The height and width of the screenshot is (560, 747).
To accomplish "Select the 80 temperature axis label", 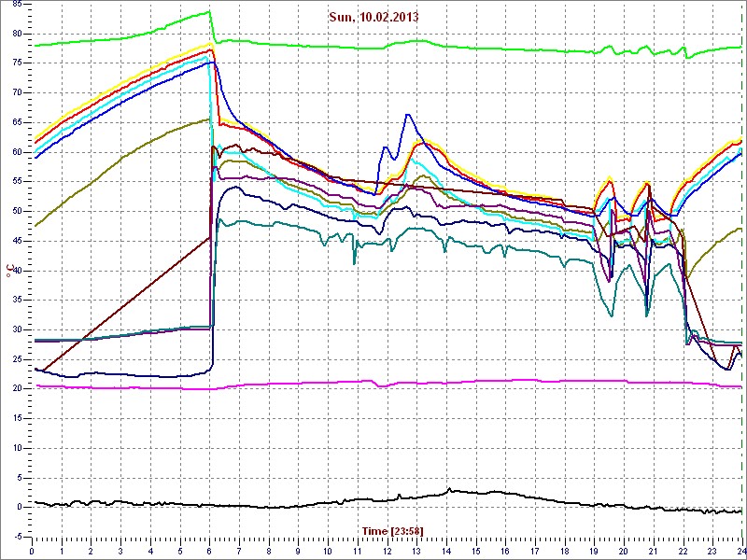I will [x=16, y=34].
